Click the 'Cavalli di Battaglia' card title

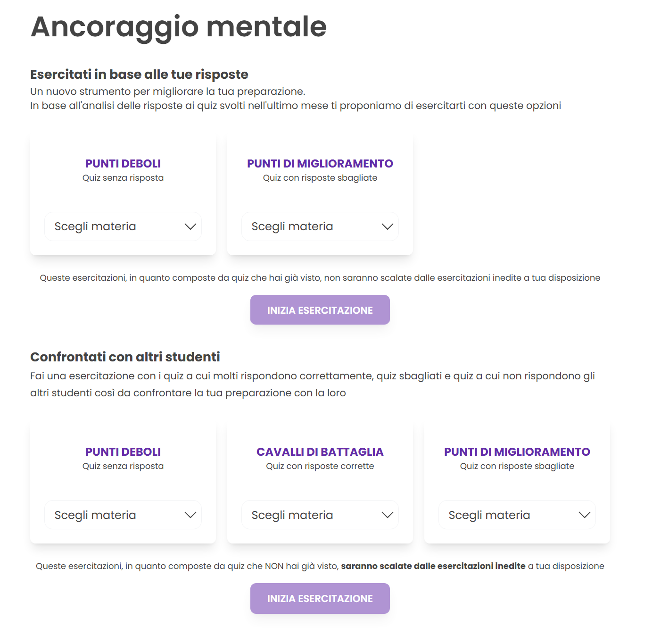pyautogui.click(x=320, y=452)
